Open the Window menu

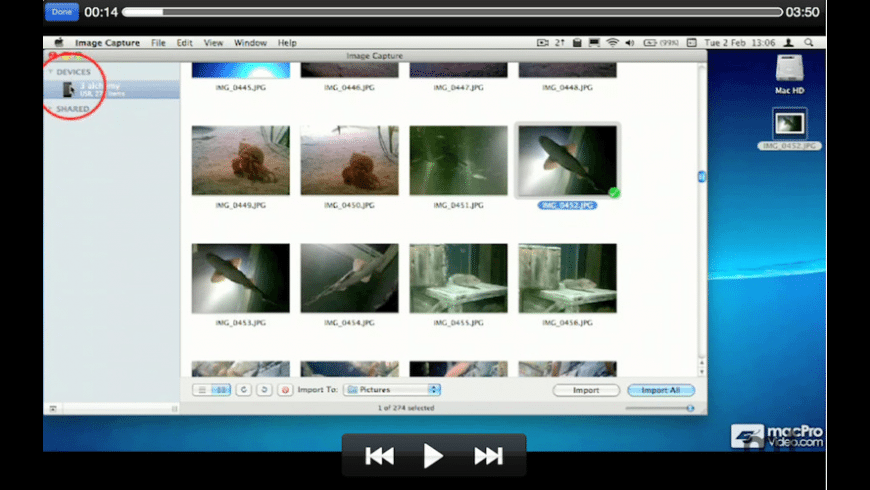[250, 43]
